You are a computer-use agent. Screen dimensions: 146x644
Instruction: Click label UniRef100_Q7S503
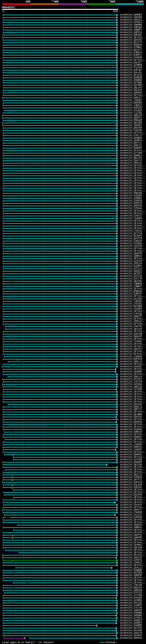tap(131, 618)
